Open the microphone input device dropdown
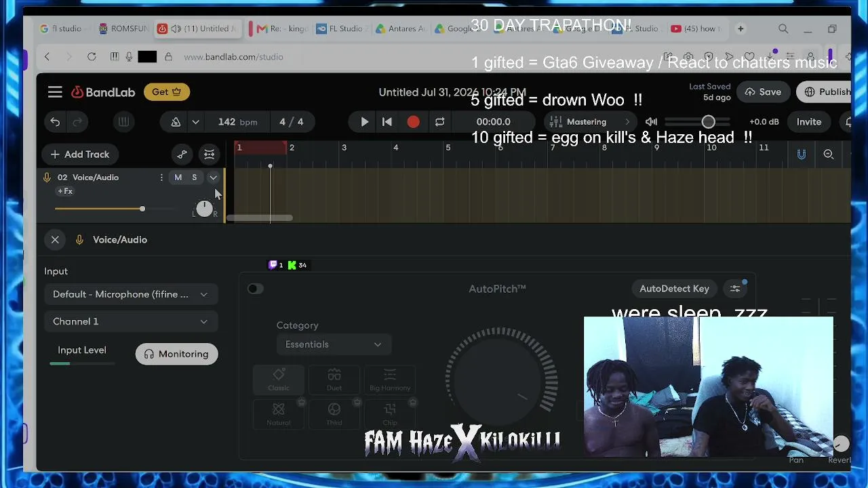This screenshot has width=868, height=488. tap(130, 294)
